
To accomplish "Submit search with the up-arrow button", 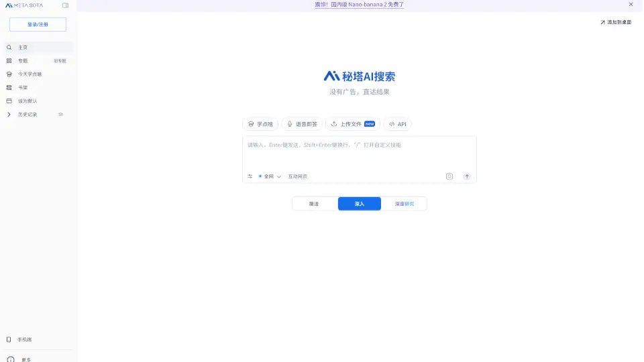I will [467, 176].
